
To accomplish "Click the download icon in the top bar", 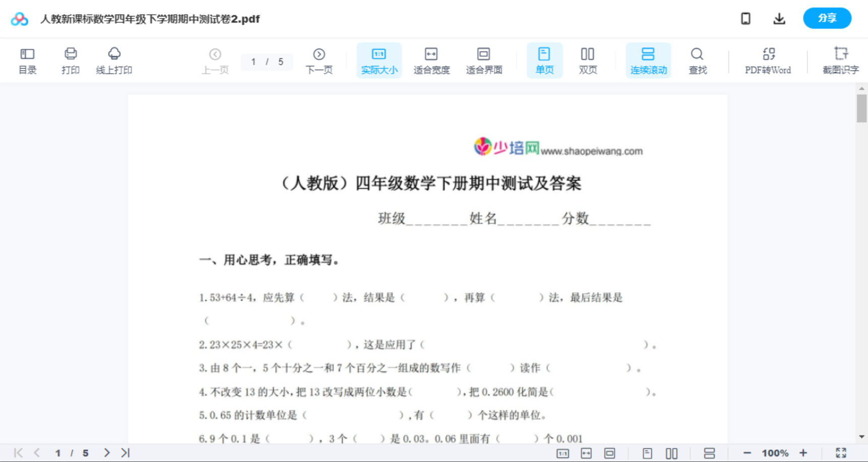I will (779, 18).
